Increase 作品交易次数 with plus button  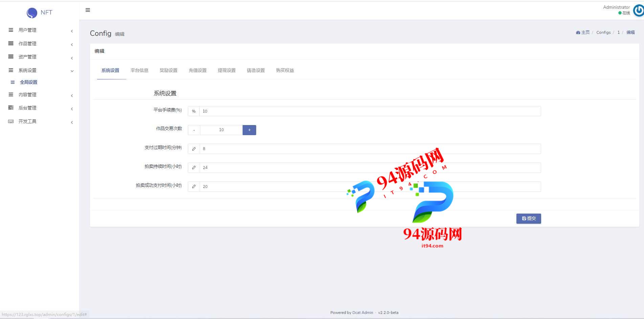click(249, 130)
